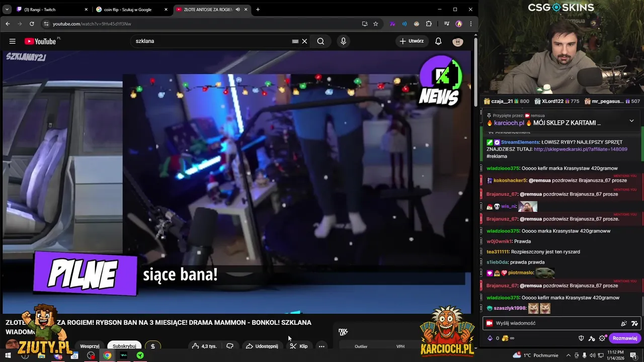The width and height of the screenshot is (644, 362).
Task: Click the 'Subskrybuj' button
Action: (124, 346)
